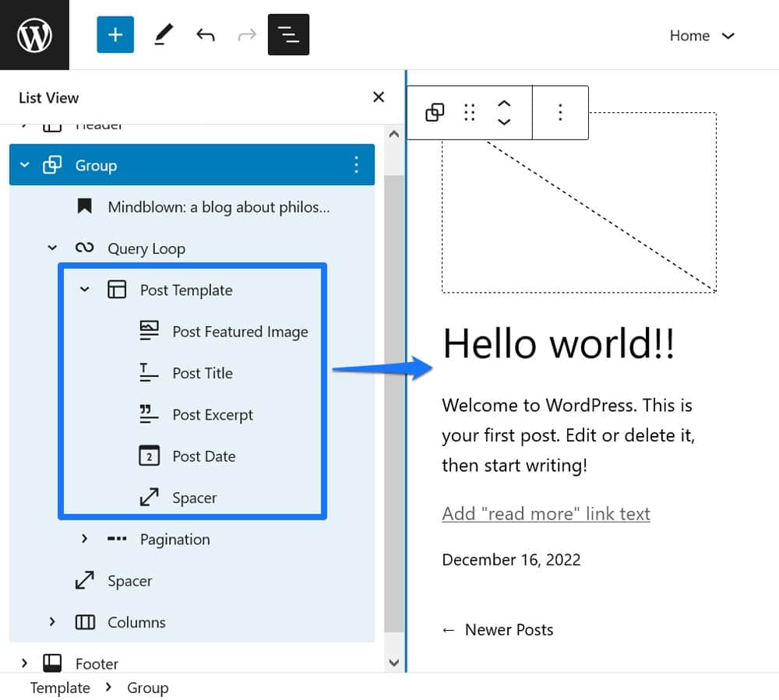Screen dimensions: 779x700
Task: Expand the Pagination block
Action: 85,539
